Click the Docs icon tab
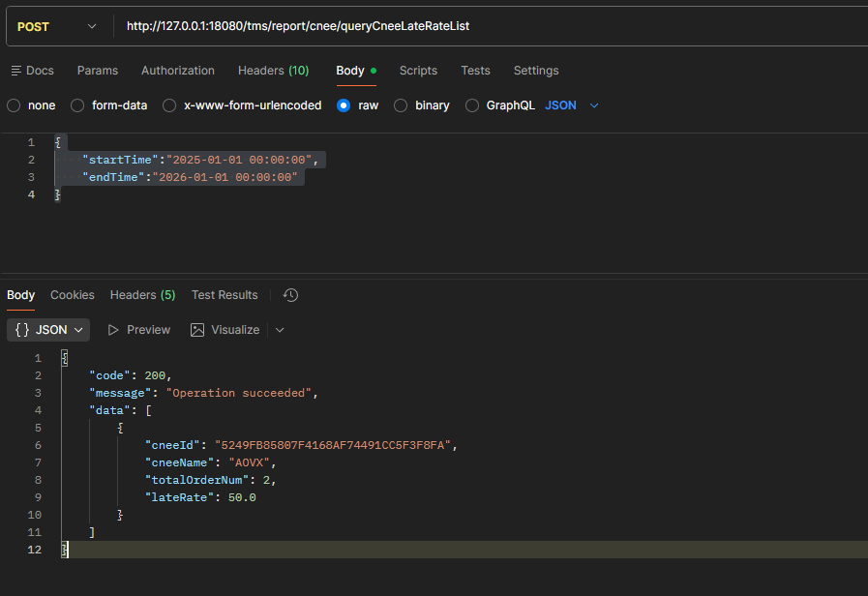Image resolution: width=868 pixels, height=596 pixels. (x=32, y=71)
